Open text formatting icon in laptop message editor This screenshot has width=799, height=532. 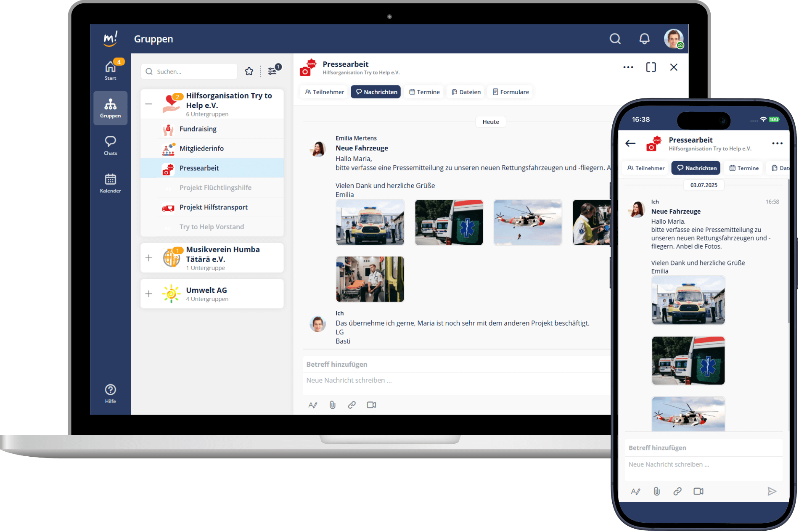[x=313, y=405]
